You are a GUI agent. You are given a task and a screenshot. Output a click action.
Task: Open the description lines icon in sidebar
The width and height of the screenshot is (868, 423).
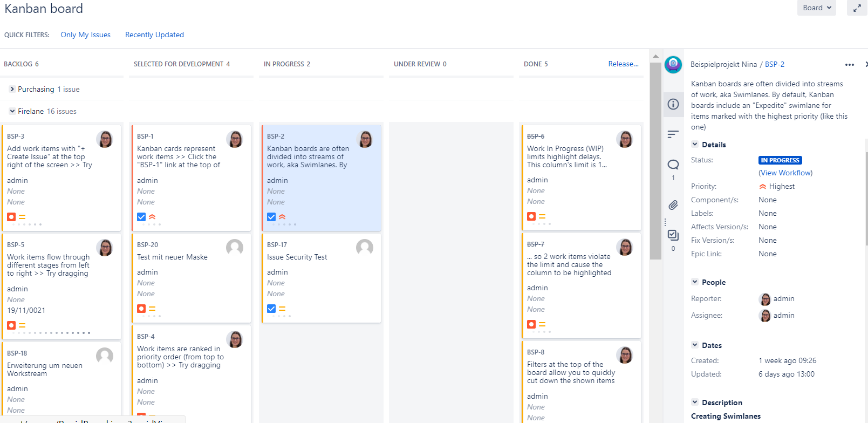point(673,134)
